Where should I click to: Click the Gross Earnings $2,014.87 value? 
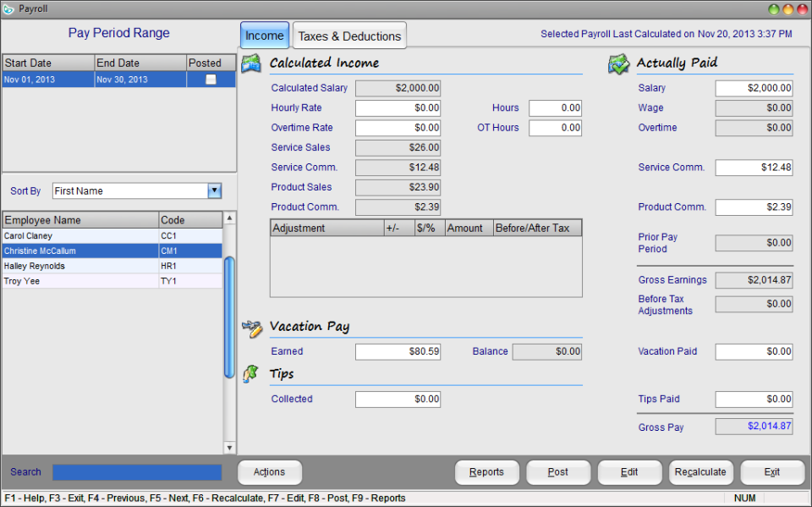pos(754,280)
